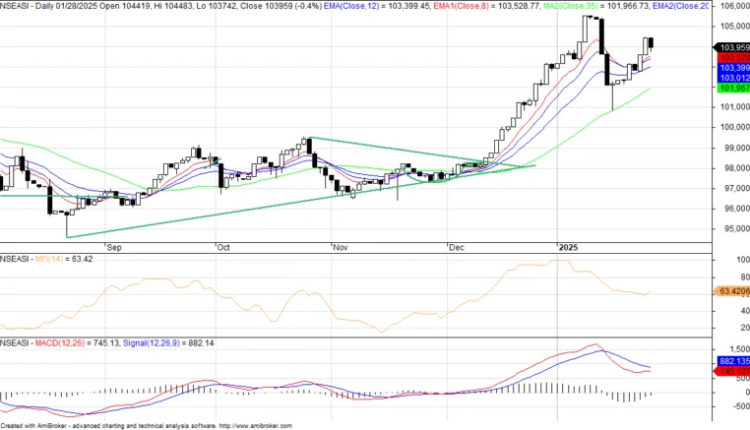Click the blue 103,012 price tag
The width and height of the screenshot is (750, 430).
coord(733,77)
